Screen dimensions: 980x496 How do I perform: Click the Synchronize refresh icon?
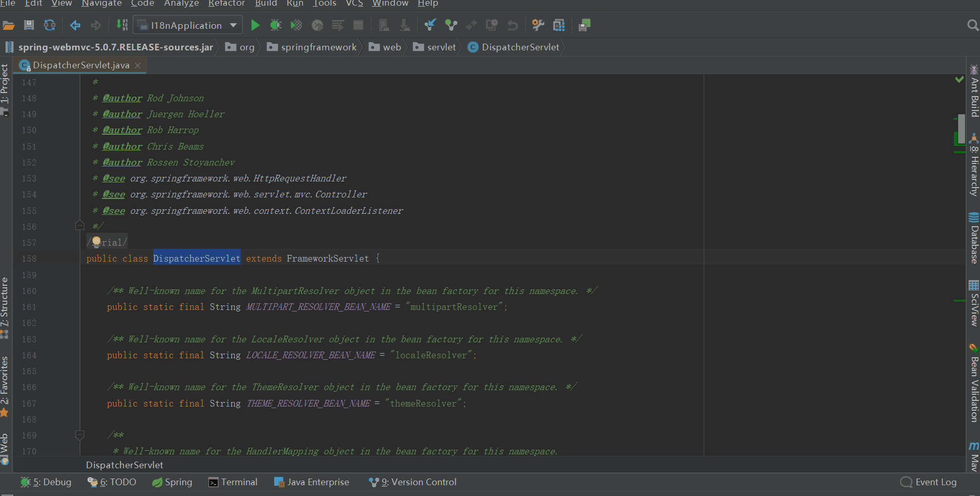49,25
